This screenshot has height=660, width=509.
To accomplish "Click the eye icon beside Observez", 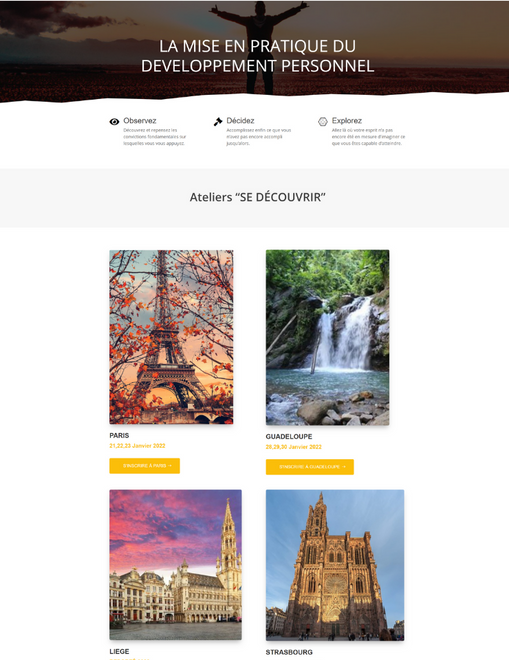I will (114, 122).
